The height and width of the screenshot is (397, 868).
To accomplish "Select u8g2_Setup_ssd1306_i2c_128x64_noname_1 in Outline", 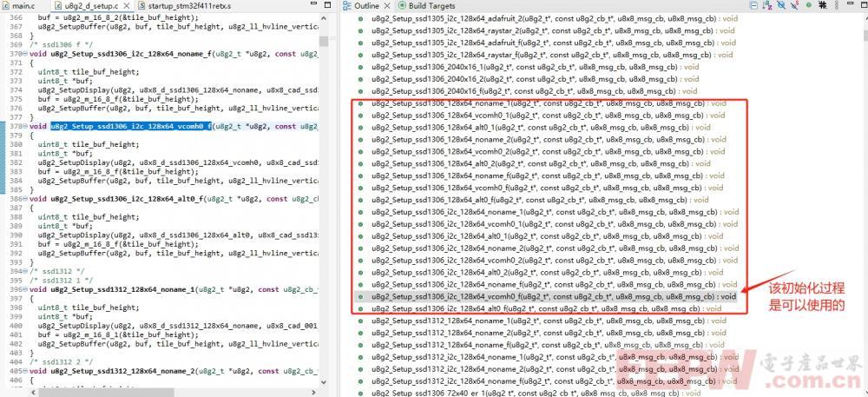I will (x=556, y=212).
